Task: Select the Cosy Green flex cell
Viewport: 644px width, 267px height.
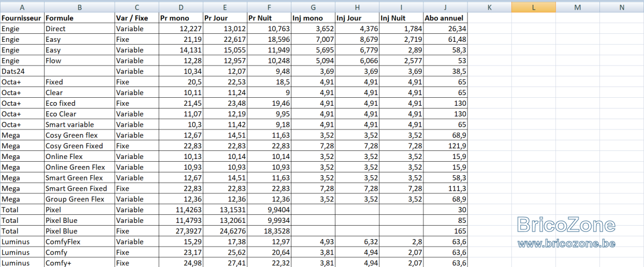Action: (79, 135)
